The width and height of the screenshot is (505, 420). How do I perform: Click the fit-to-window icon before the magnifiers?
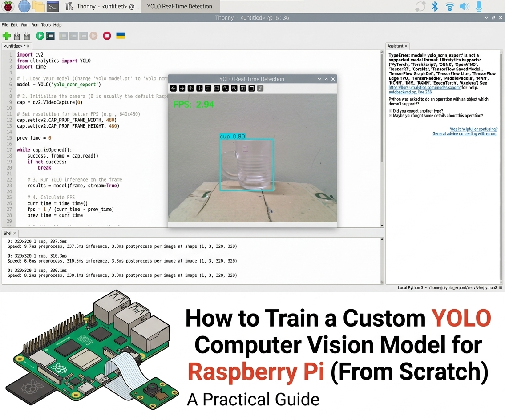tap(217, 88)
